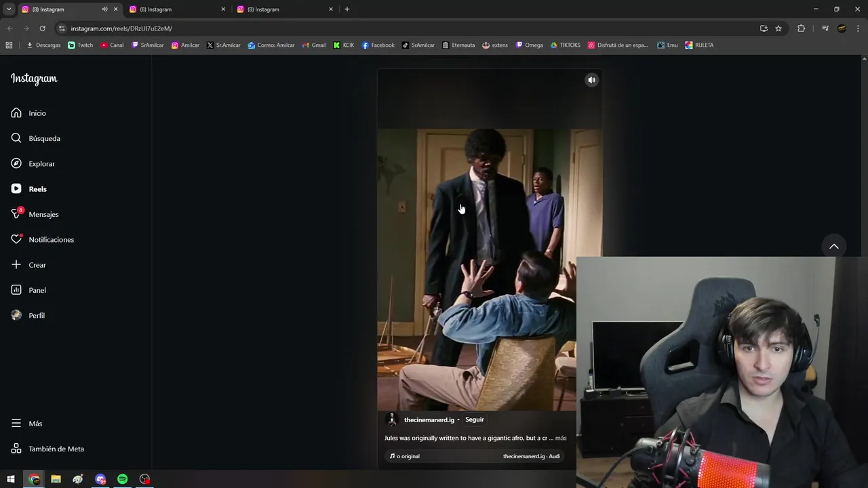Image resolution: width=868 pixels, height=488 pixels.
Task: Open the Omega bookmark
Action: click(x=530, y=45)
